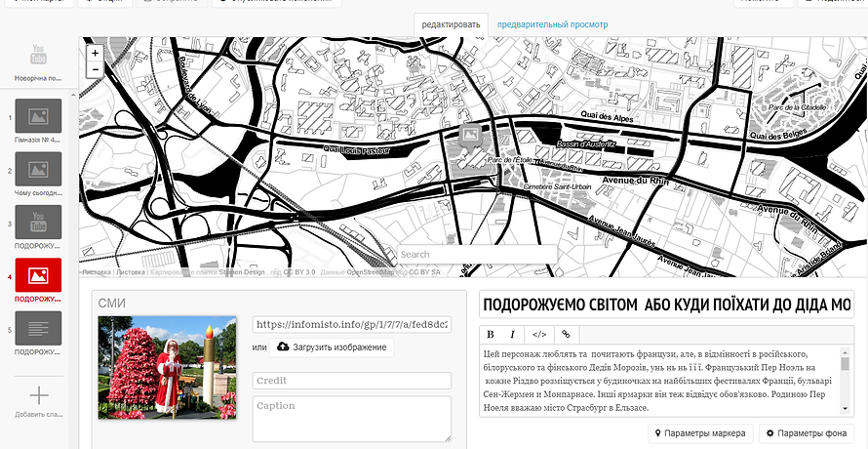
Task: Click the Stamen Design attribution link
Action: pos(242,272)
